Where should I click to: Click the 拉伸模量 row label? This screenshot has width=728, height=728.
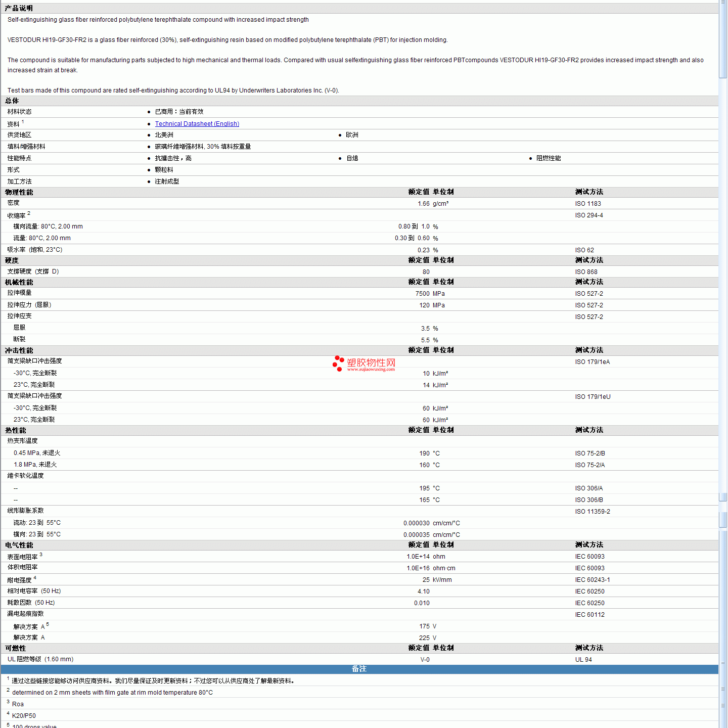[x=19, y=293]
